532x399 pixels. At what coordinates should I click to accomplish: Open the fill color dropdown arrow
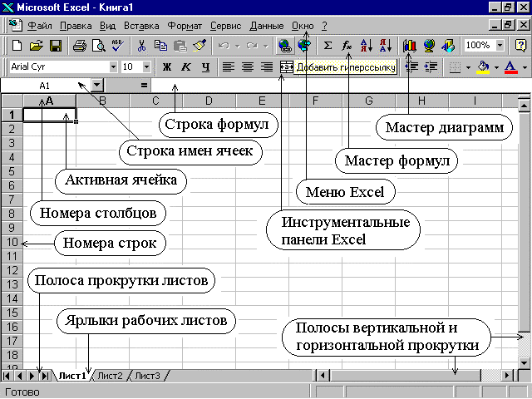tap(497, 67)
